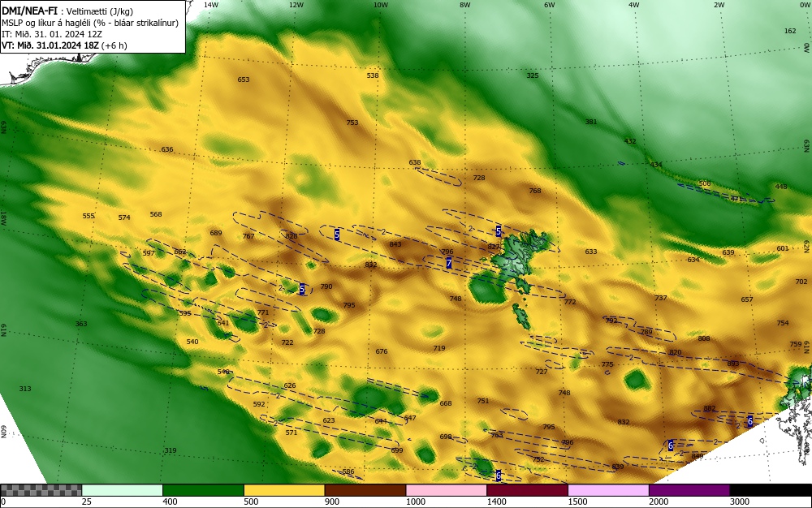Viewport: 812px width, 508px height.
Task: Pick the dark green 400–500 legend swatch
Action: tap(203, 490)
